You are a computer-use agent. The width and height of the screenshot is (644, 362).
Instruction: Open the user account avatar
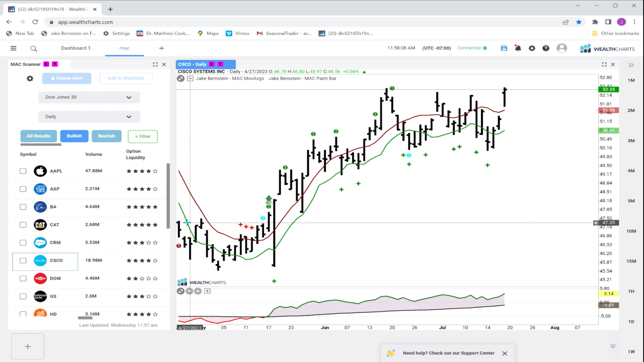click(x=561, y=48)
